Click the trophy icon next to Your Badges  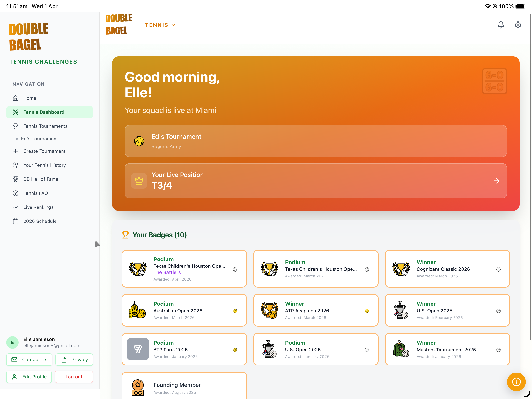point(125,235)
